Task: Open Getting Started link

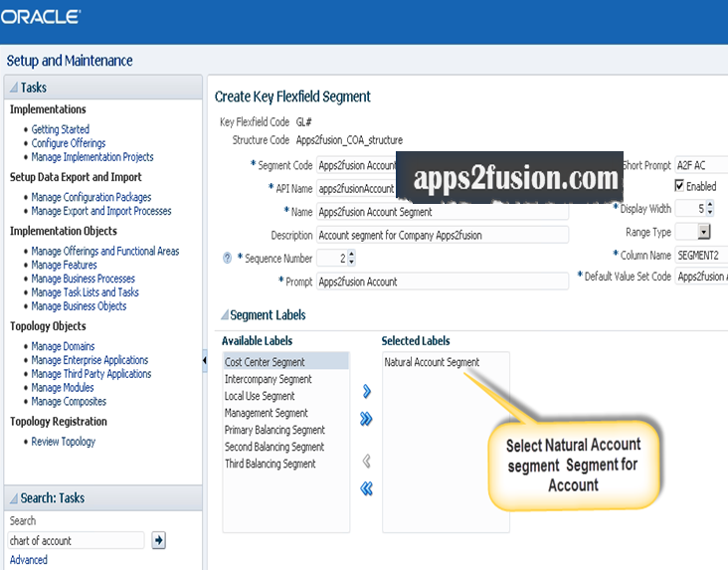Action: pyautogui.click(x=61, y=129)
